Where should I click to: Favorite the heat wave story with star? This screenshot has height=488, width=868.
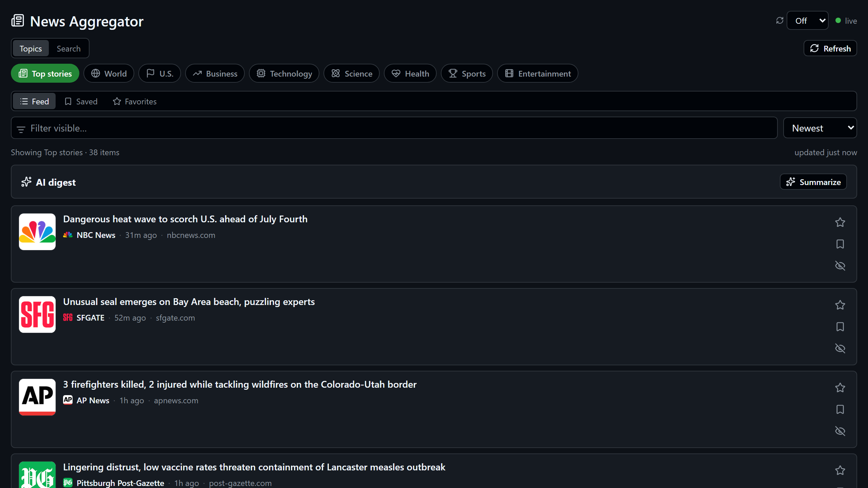click(x=840, y=222)
